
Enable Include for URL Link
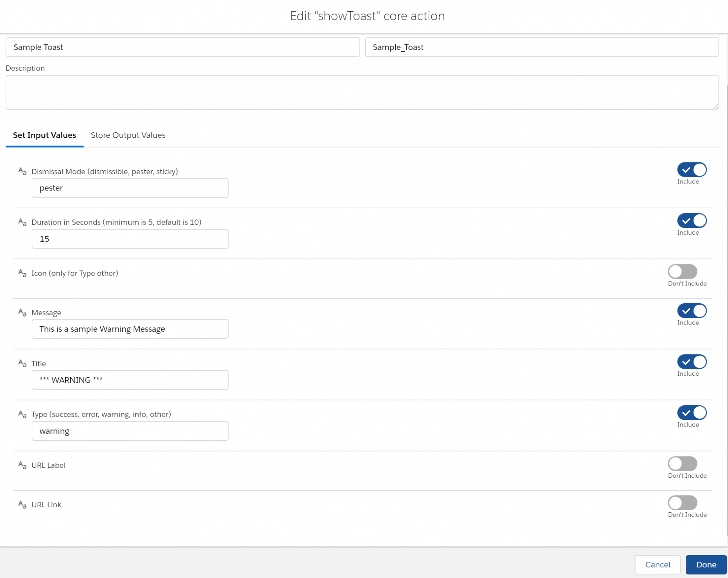coord(682,503)
